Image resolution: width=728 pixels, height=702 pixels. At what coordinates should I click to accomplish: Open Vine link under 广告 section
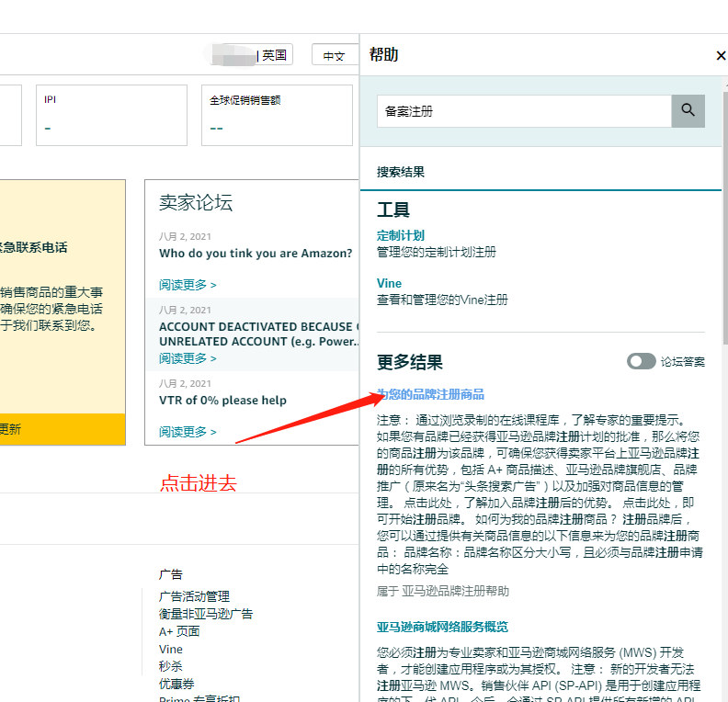[171, 649]
